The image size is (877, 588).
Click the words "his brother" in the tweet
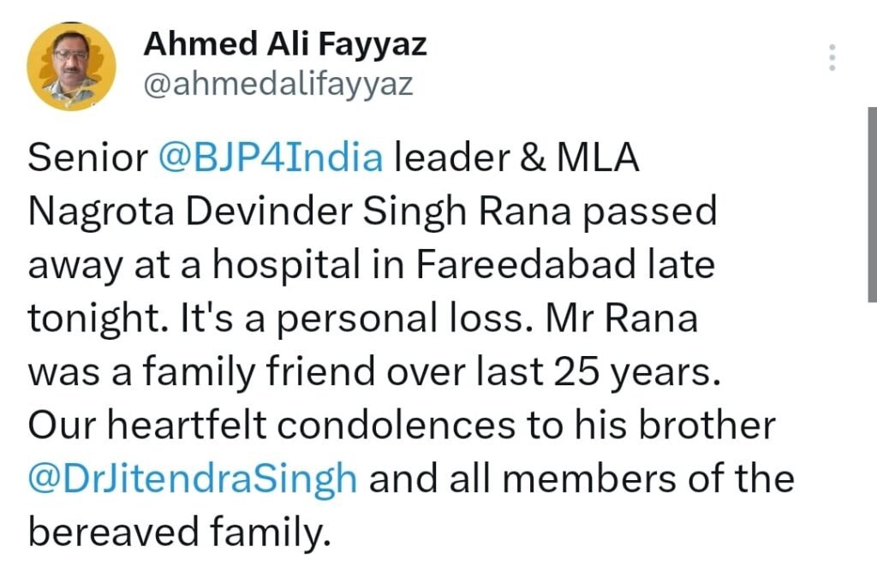click(690, 425)
